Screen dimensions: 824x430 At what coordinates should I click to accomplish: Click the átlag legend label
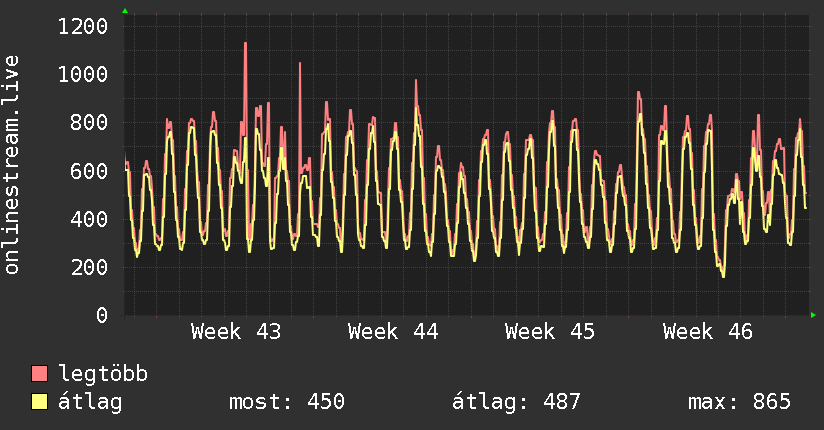(x=90, y=402)
